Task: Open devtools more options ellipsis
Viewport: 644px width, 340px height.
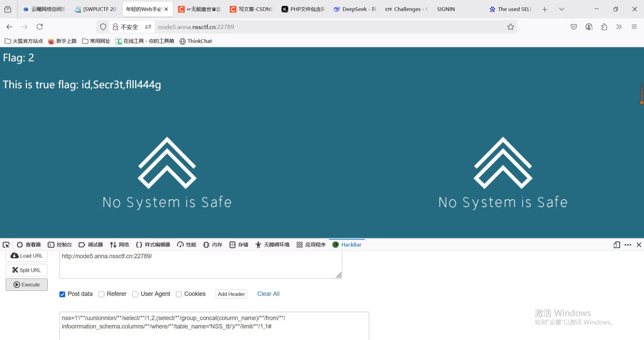Action: click(628, 245)
